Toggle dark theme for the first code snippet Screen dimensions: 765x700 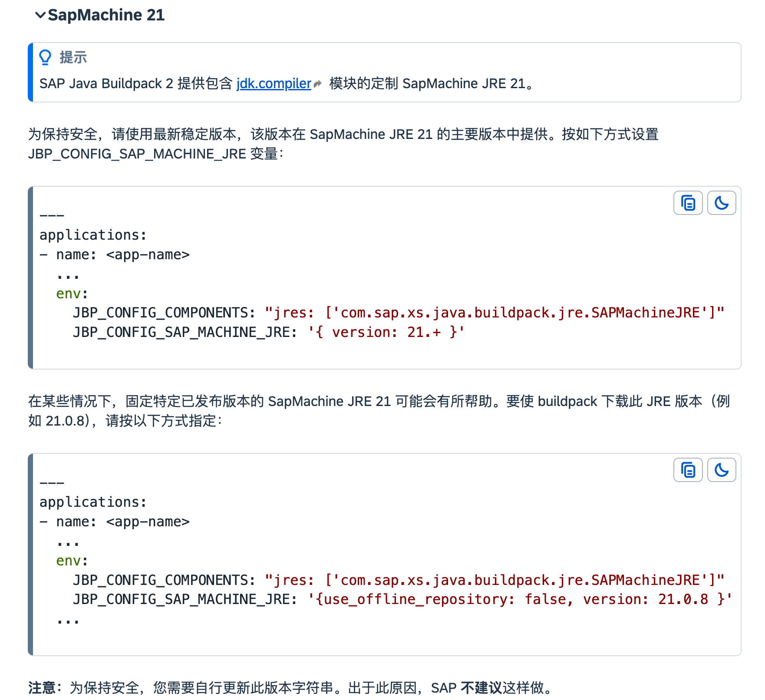point(721,202)
